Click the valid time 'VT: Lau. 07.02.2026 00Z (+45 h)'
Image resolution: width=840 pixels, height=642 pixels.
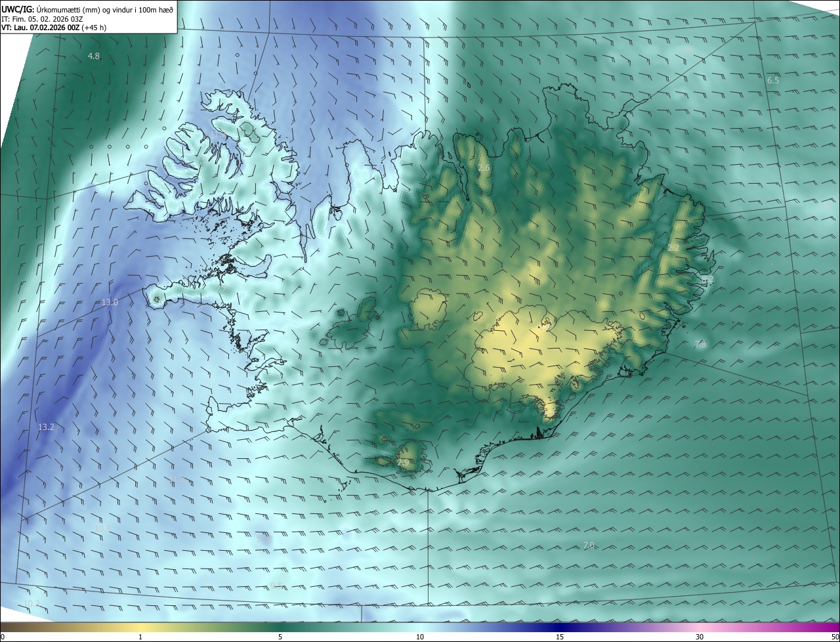click(x=54, y=28)
